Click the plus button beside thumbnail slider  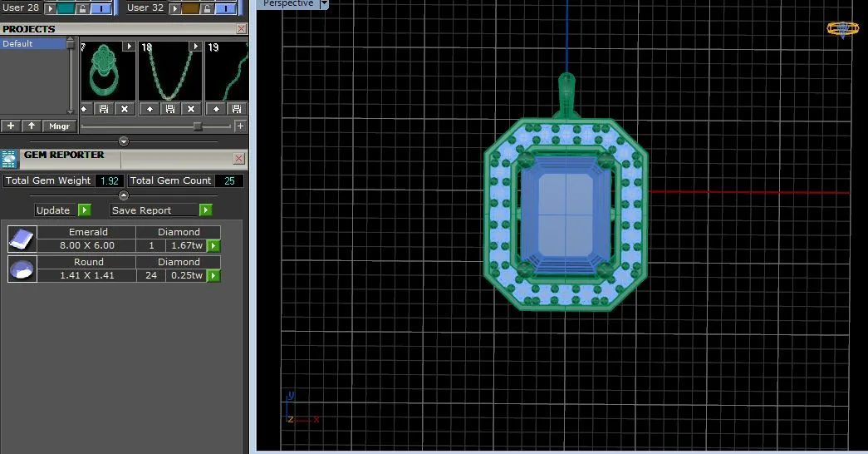click(x=240, y=126)
